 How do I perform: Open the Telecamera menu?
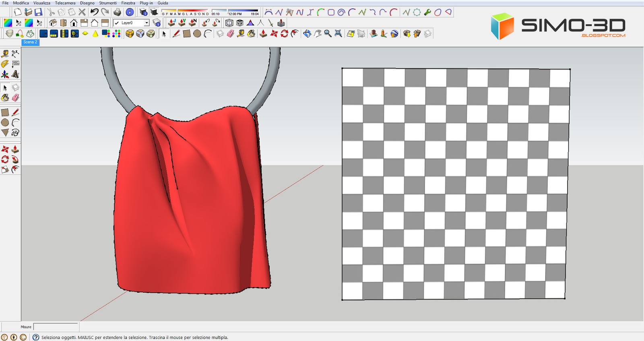[65, 3]
